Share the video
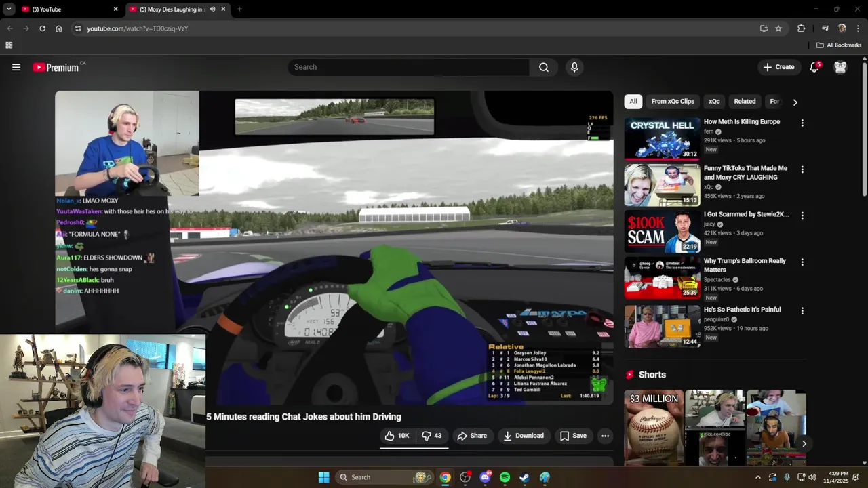Screen dimensions: 868x488 click(471, 436)
